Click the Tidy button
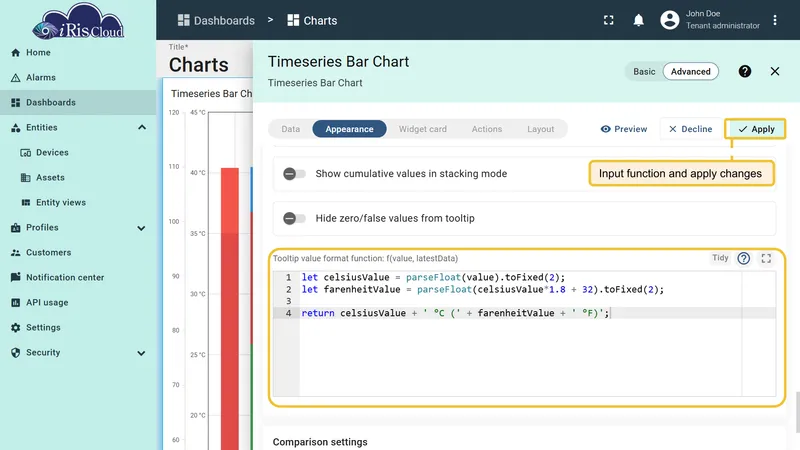800x450 pixels. pyautogui.click(x=720, y=258)
